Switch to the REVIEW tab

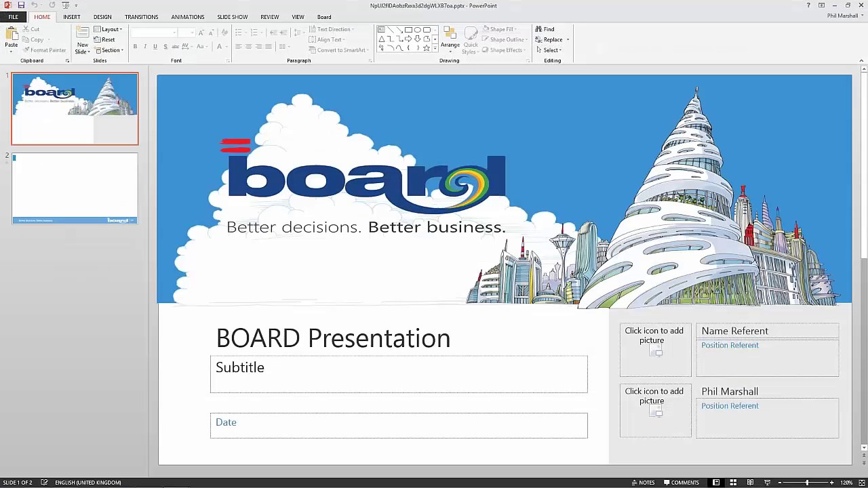(269, 17)
